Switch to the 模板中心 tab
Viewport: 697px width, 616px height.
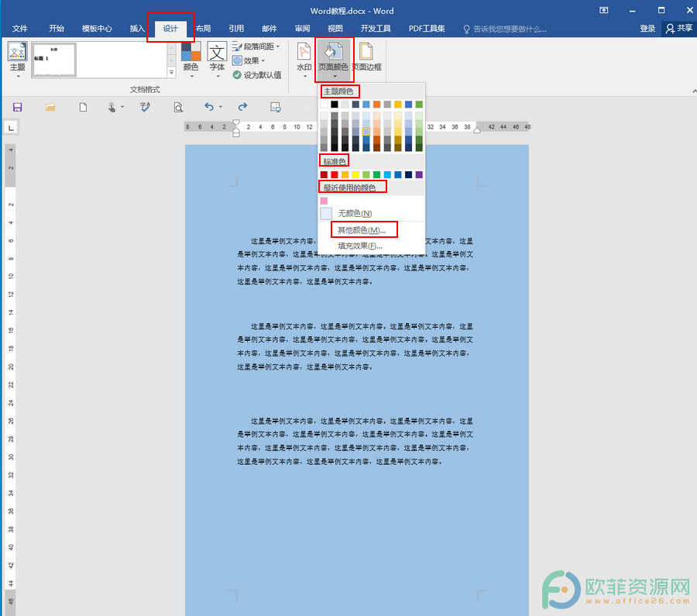pyautogui.click(x=97, y=29)
